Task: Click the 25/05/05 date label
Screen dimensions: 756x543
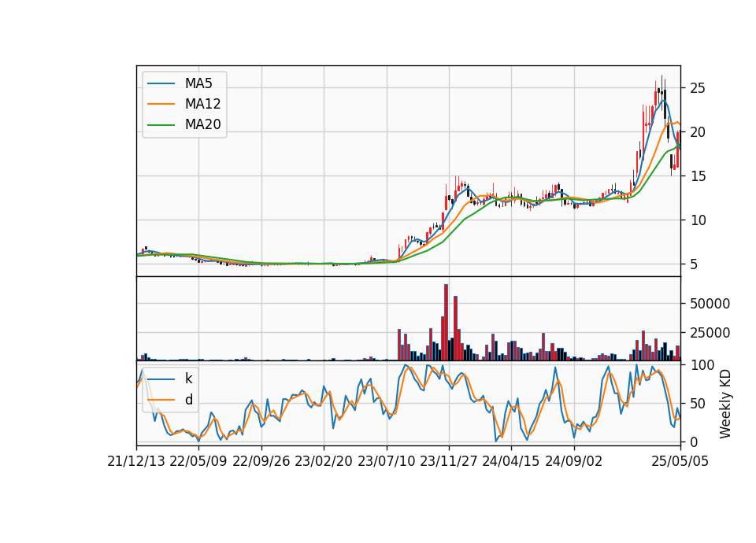Action: coord(680,461)
